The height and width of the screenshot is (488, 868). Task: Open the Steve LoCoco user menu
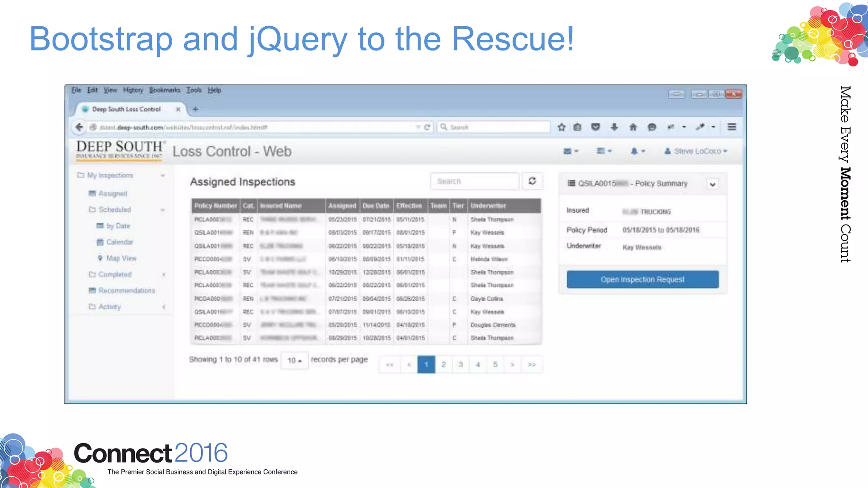click(x=696, y=151)
